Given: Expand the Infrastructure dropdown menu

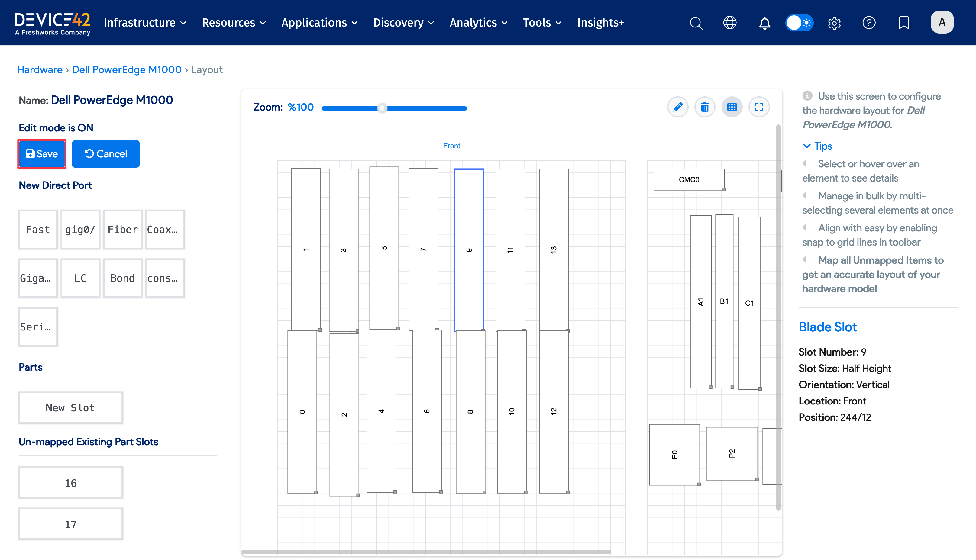Looking at the screenshot, I should (x=145, y=23).
